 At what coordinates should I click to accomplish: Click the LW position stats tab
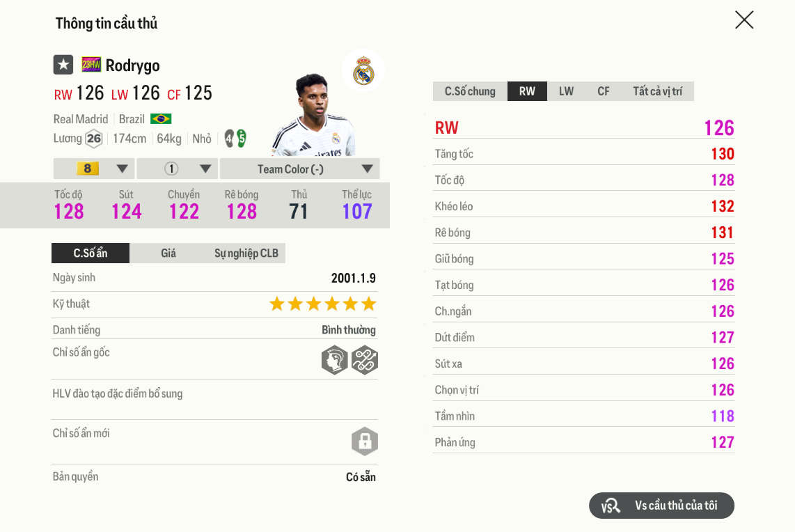[x=566, y=91]
